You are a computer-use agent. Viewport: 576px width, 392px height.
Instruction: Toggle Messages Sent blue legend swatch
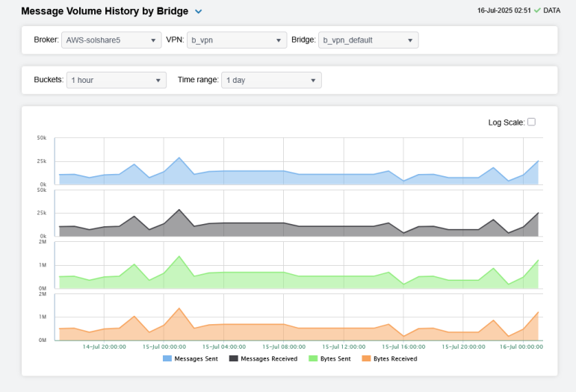pos(167,358)
